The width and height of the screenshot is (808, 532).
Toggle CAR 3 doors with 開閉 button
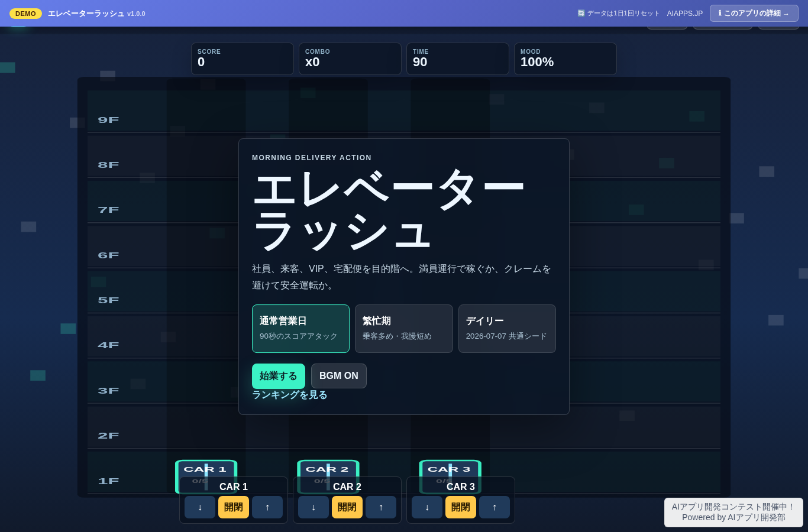tap(461, 507)
